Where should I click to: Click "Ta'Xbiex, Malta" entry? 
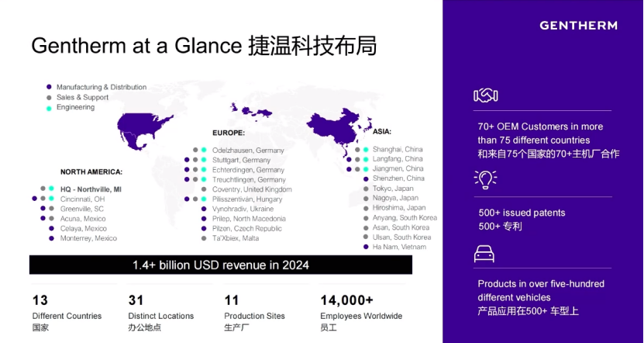click(236, 238)
